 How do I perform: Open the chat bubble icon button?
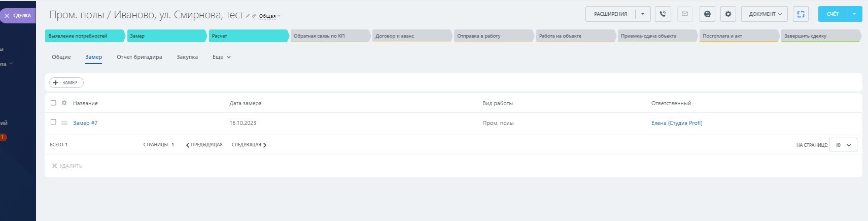tap(707, 14)
